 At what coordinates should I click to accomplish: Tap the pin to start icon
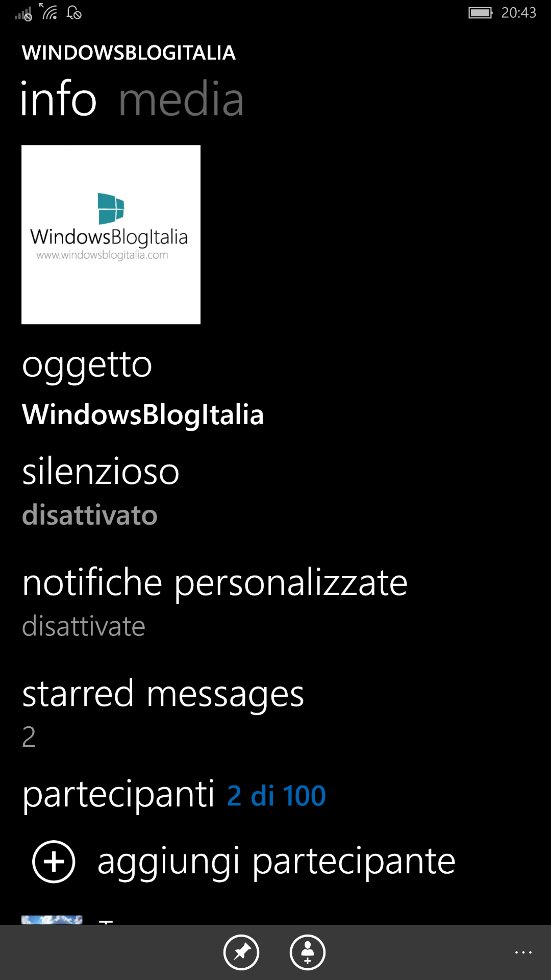[x=241, y=952]
